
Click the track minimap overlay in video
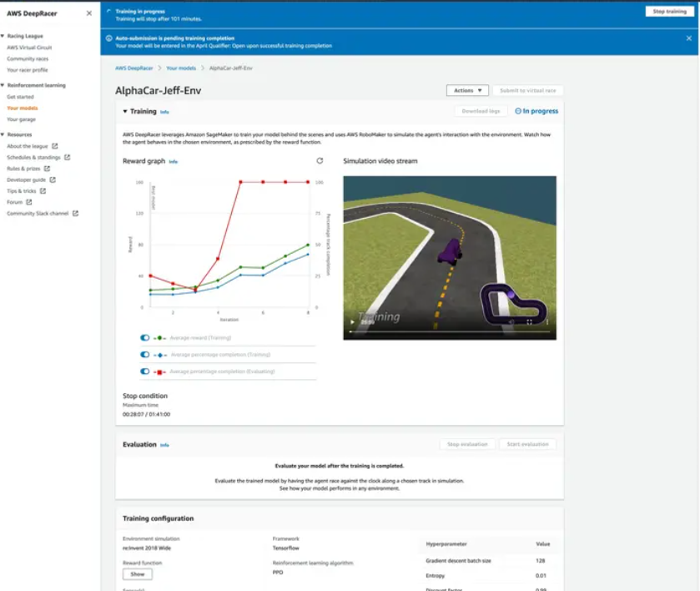(513, 303)
